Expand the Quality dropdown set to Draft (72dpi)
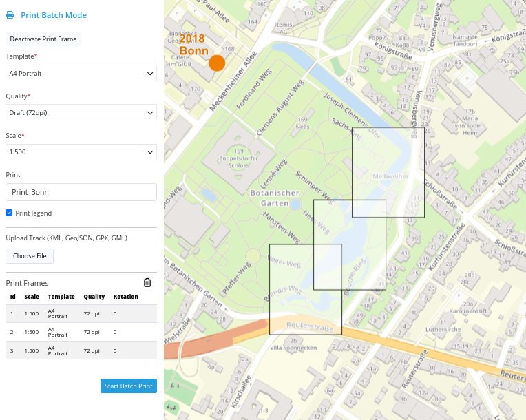Screen dimensions: 526x420 click(81, 112)
